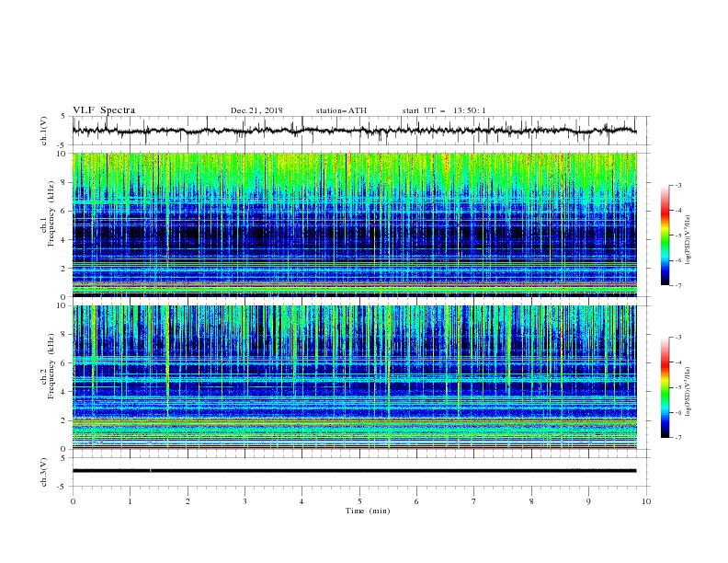Click the ch.1 spectrogram color scale bar
This screenshot has height=563, width=728.
pyautogui.click(x=665, y=236)
